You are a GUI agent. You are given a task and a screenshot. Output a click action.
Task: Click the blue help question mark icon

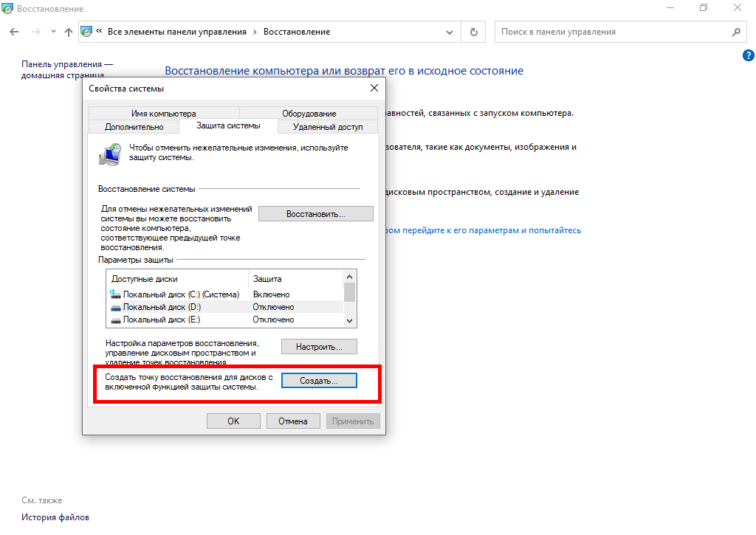tap(748, 56)
